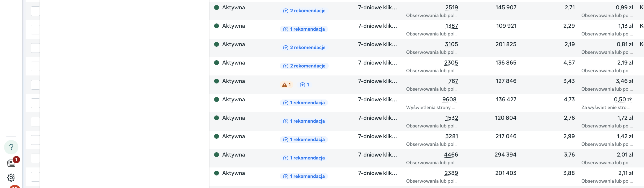Click arrow icon of recommendation in 2519 row
This screenshot has width=644, height=188.
coord(286,11)
